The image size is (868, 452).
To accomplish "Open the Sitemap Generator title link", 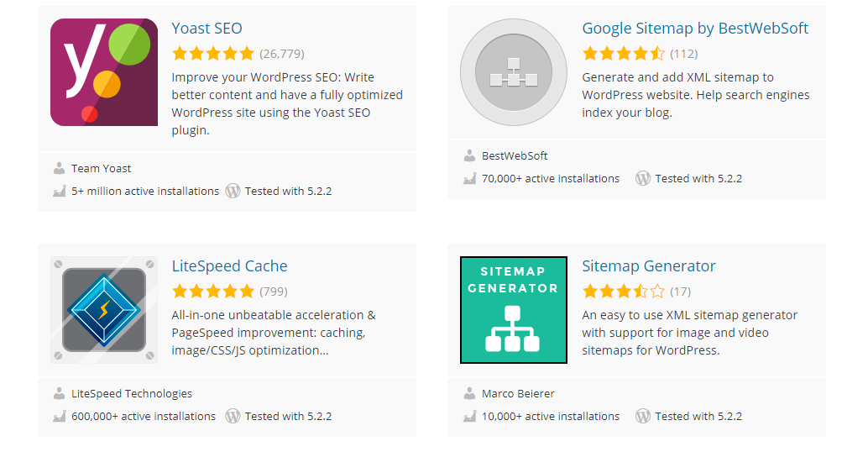I will click(648, 266).
